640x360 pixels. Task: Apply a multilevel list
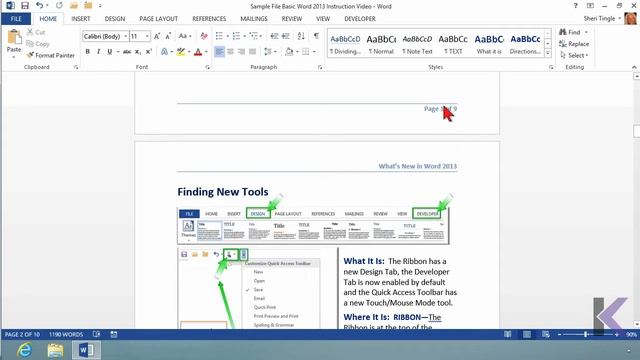click(x=254, y=36)
